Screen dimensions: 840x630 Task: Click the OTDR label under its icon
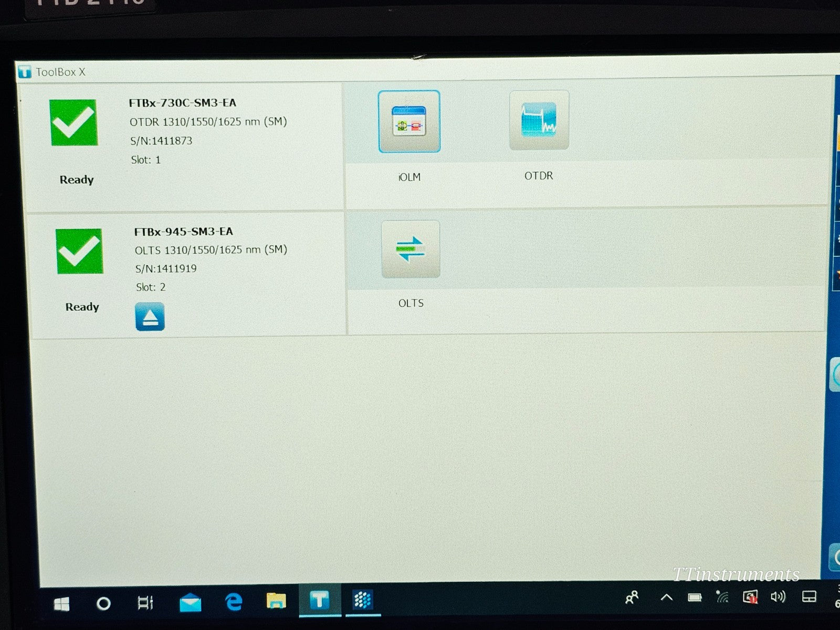(x=539, y=176)
